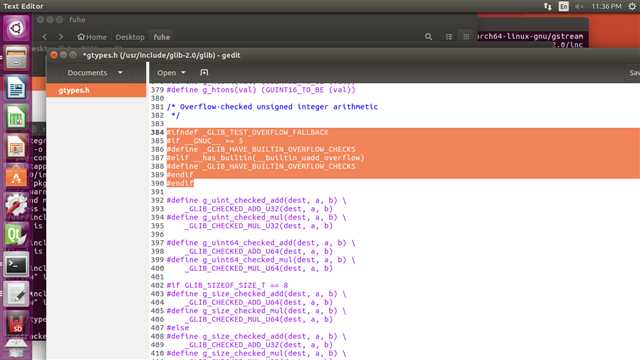The image size is (640, 360).
Task: Click line 379 g_htons define text
Action: (261, 89)
